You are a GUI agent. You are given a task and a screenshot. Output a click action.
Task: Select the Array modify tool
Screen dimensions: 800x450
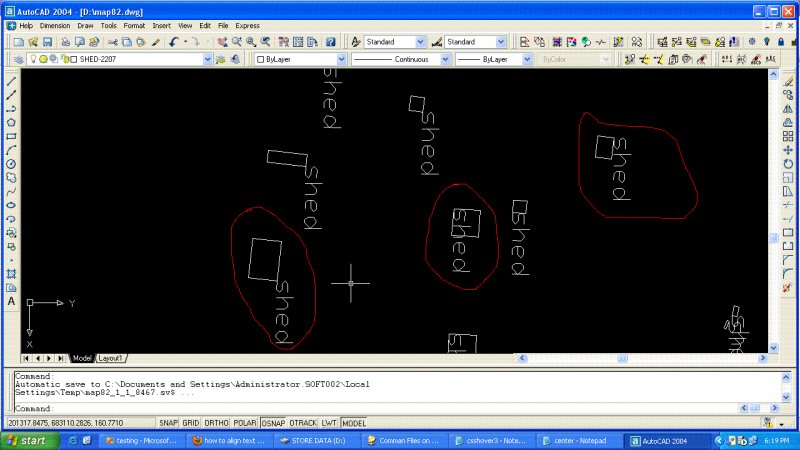pyautogui.click(x=788, y=136)
